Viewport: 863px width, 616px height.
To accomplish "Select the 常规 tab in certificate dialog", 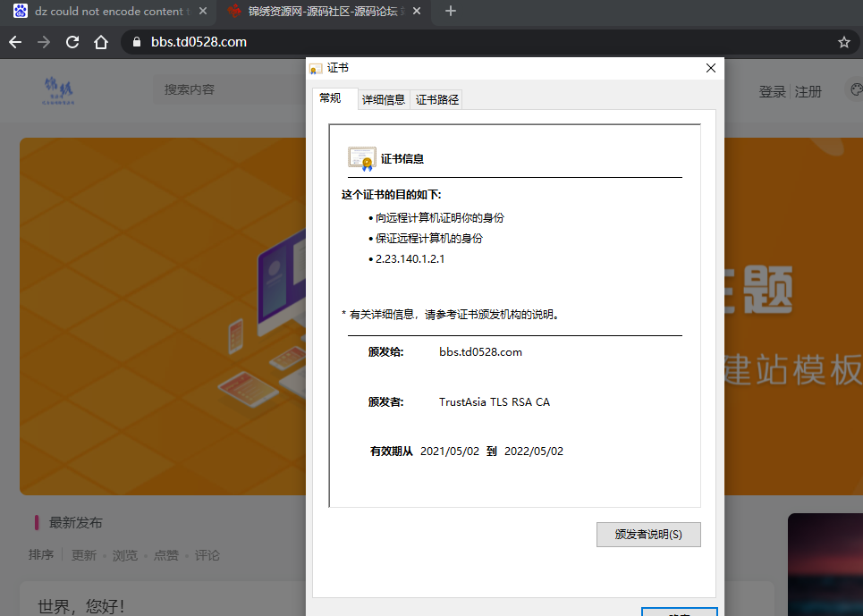I will coord(330,98).
